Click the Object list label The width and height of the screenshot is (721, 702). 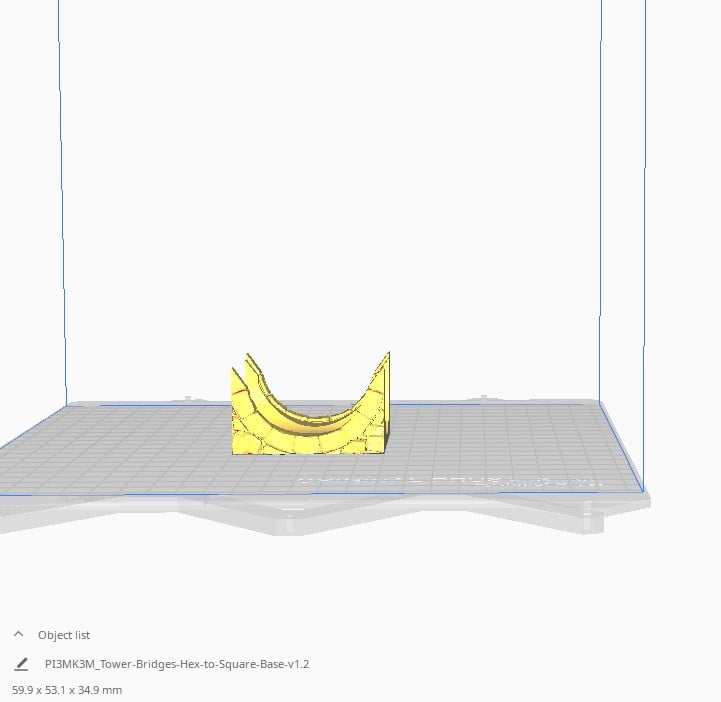(64, 635)
